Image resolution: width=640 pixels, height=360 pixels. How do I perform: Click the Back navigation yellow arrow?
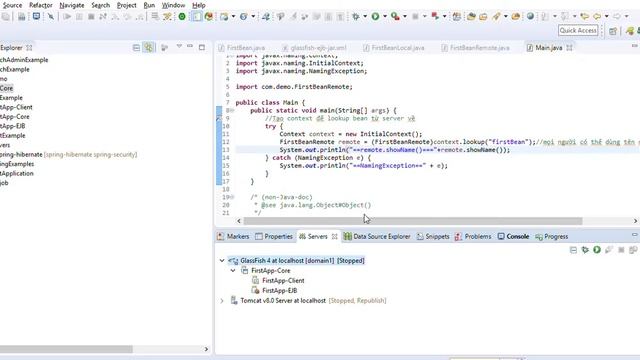[597, 17]
